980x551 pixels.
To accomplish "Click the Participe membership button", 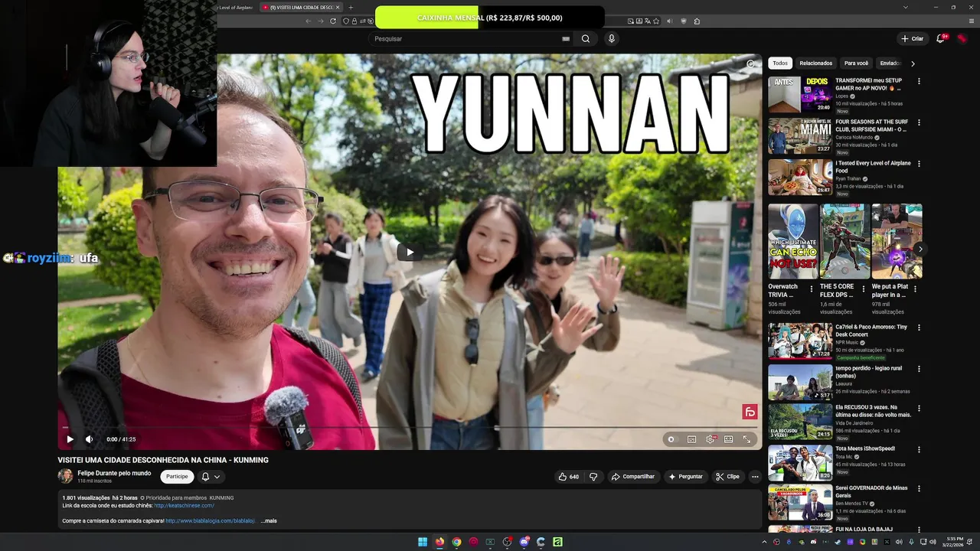I will coord(177,476).
